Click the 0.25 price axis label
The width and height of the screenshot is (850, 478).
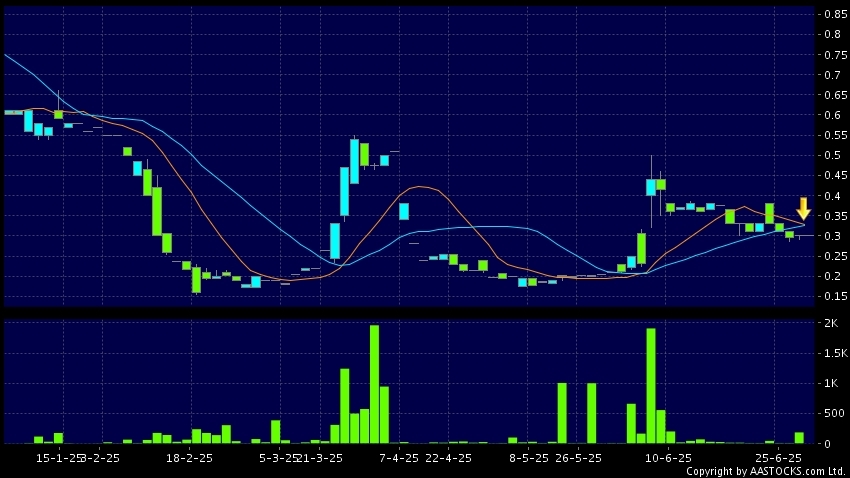835,256
